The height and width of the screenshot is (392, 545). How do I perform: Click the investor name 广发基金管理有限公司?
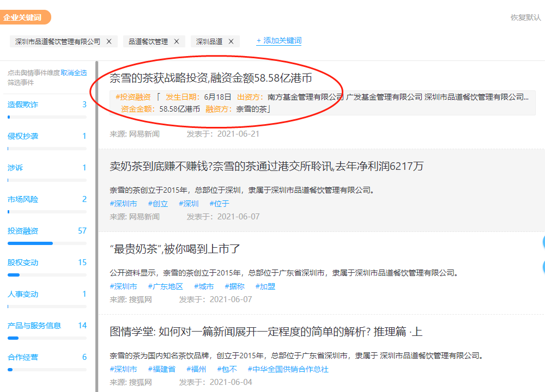pos(384,97)
